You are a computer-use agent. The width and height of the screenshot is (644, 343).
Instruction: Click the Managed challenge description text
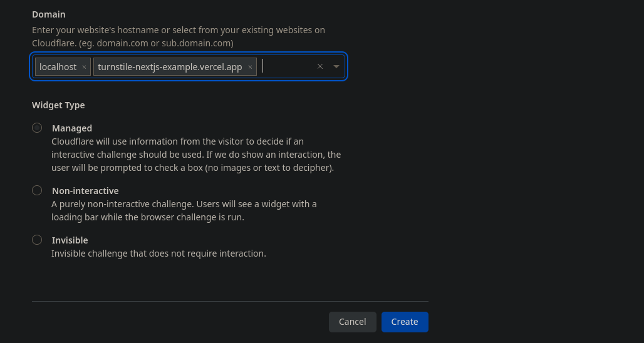(196, 155)
